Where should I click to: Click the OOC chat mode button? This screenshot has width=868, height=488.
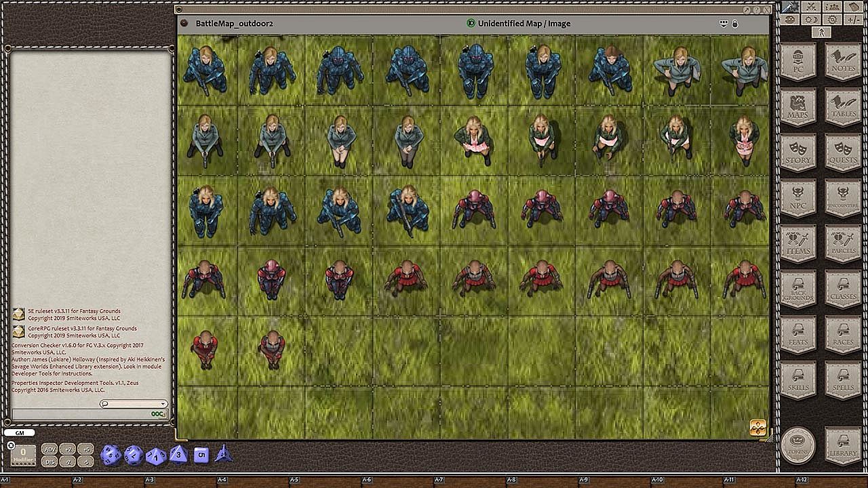coord(159,414)
